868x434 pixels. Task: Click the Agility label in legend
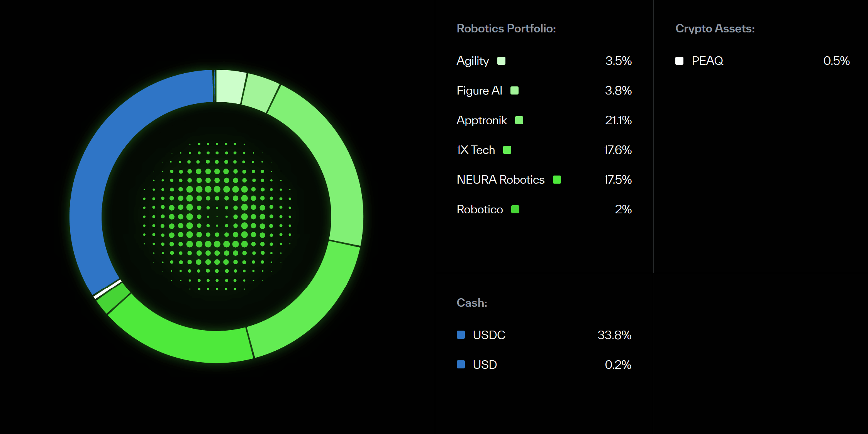click(473, 61)
